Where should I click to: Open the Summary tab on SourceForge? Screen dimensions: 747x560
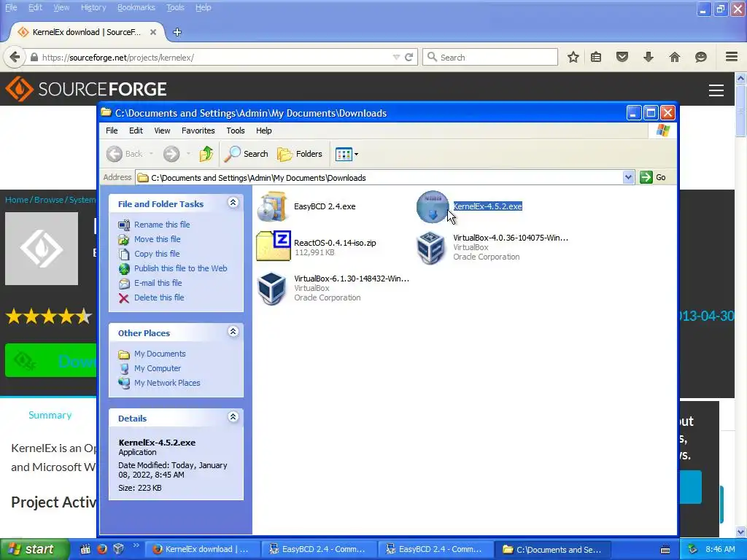coord(50,415)
